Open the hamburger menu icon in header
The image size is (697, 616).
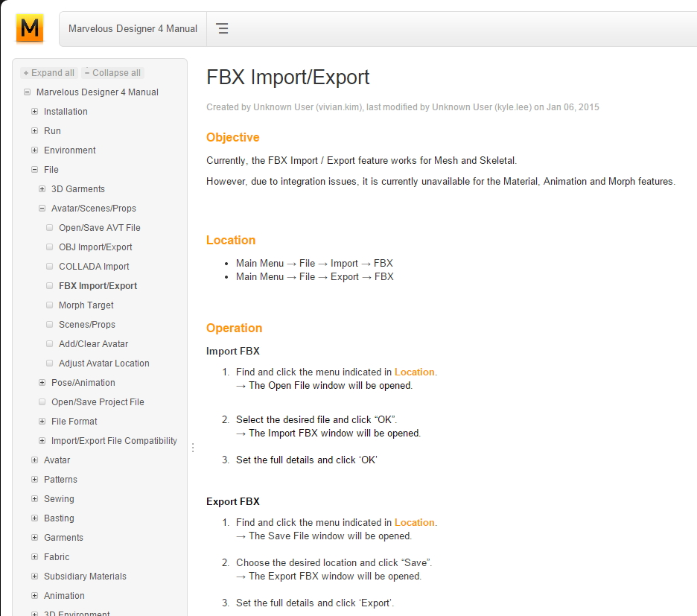coord(222,28)
